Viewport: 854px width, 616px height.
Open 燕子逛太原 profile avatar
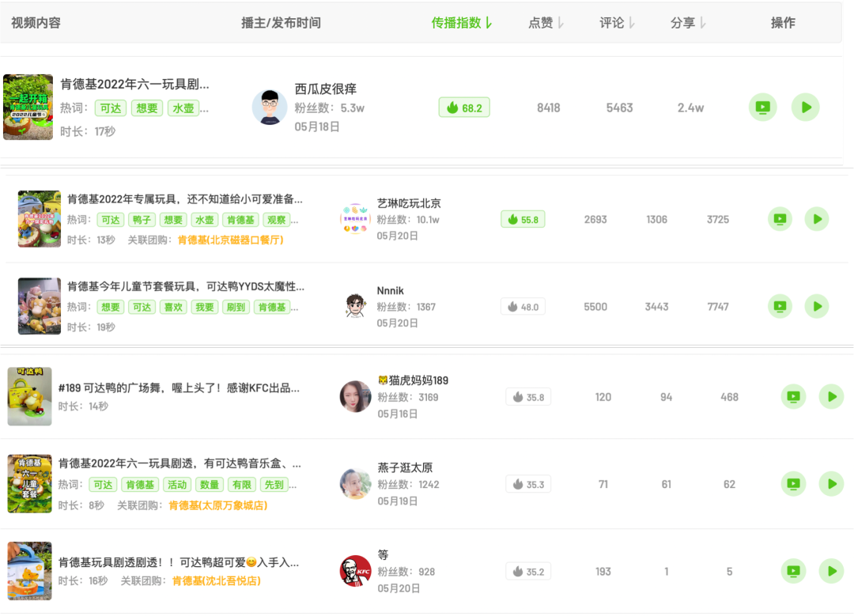pos(355,484)
